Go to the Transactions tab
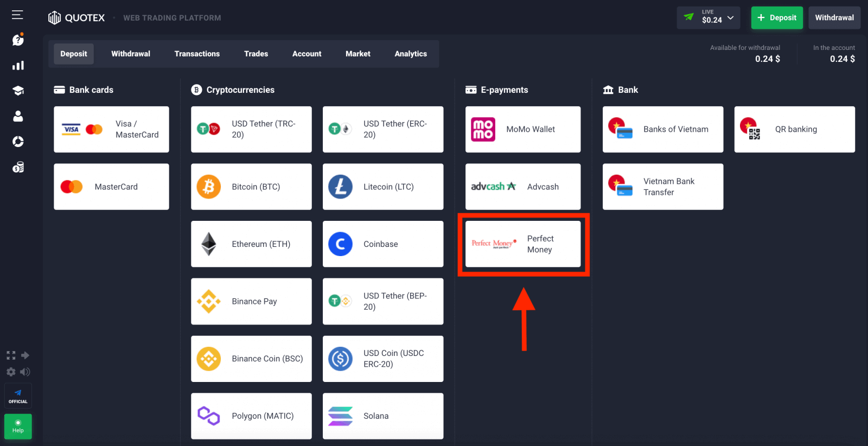 pyautogui.click(x=197, y=54)
